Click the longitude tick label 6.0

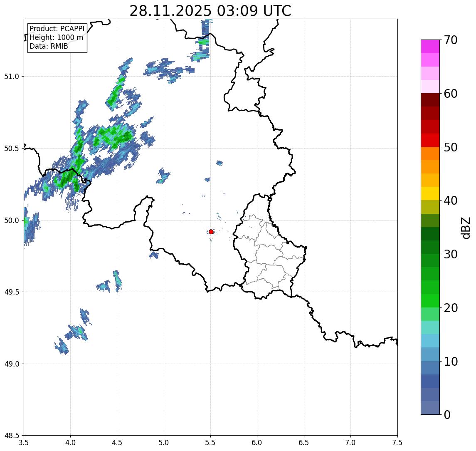click(257, 443)
